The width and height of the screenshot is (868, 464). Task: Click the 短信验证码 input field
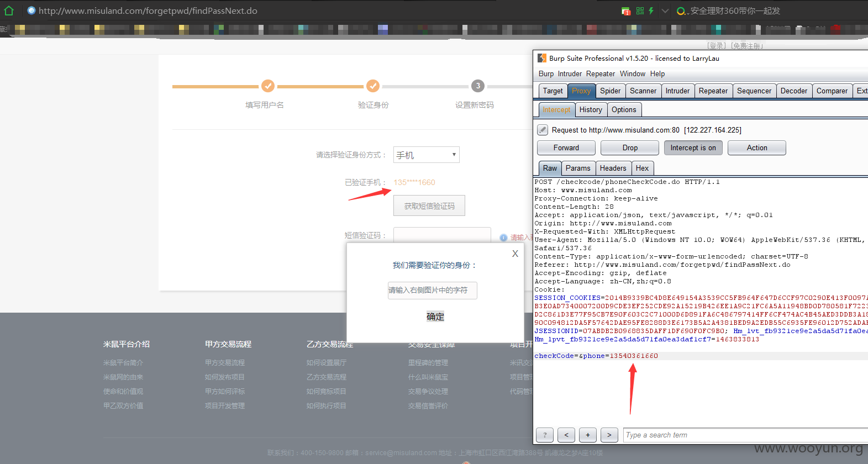pyautogui.click(x=442, y=235)
